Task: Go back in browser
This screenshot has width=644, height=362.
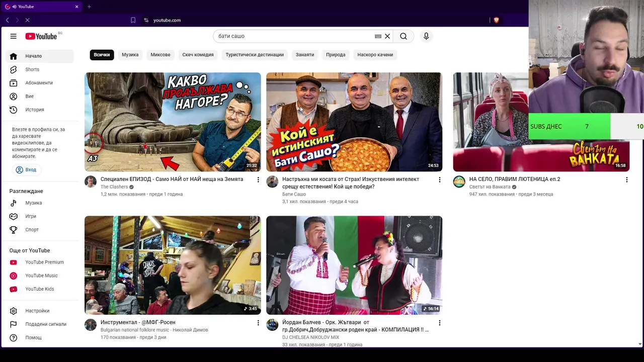Action: pos(7,20)
